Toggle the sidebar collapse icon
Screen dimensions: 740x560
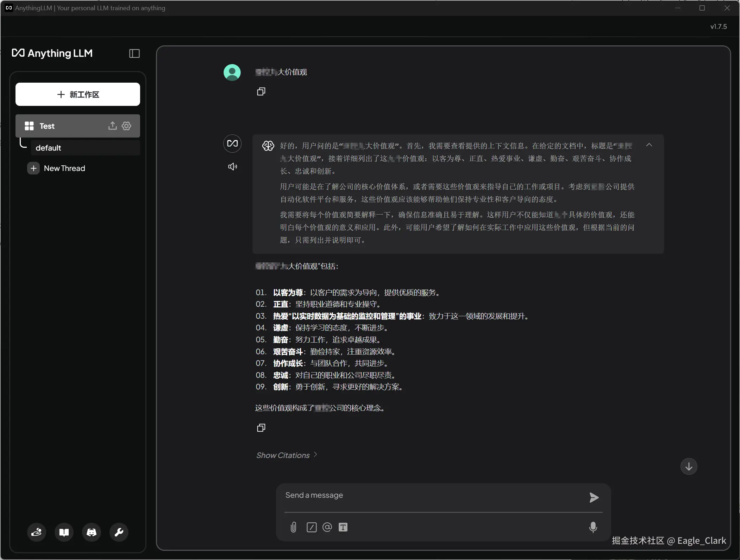point(134,53)
